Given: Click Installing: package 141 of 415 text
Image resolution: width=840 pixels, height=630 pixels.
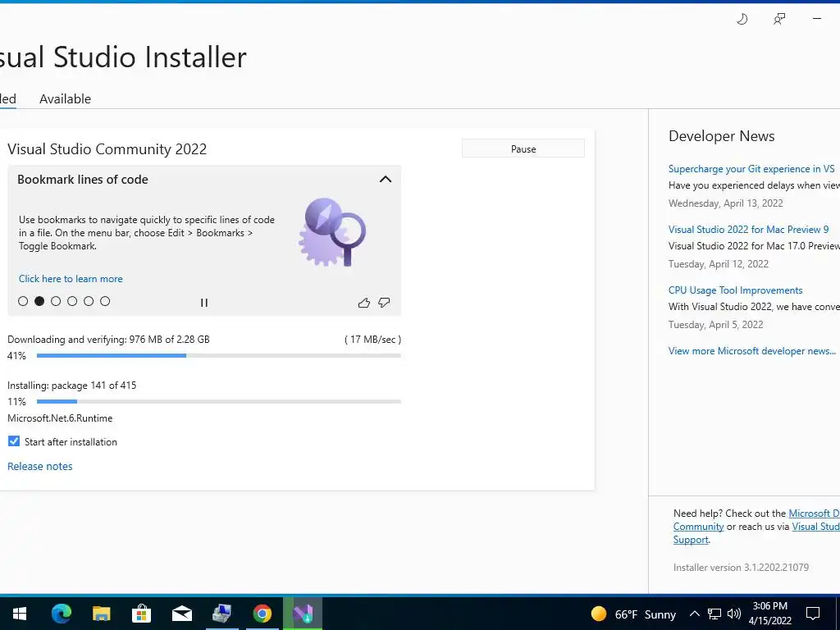Looking at the screenshot, I should (72, 386).
